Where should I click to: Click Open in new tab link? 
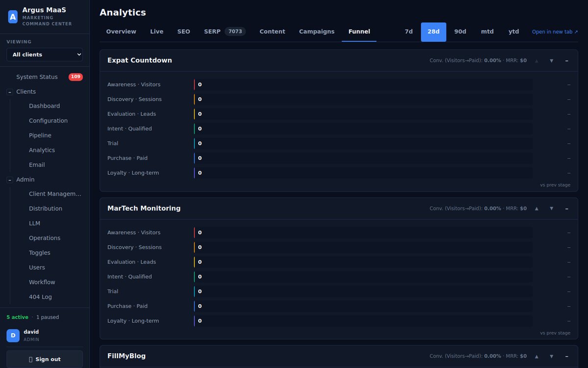tap(555, 32)
